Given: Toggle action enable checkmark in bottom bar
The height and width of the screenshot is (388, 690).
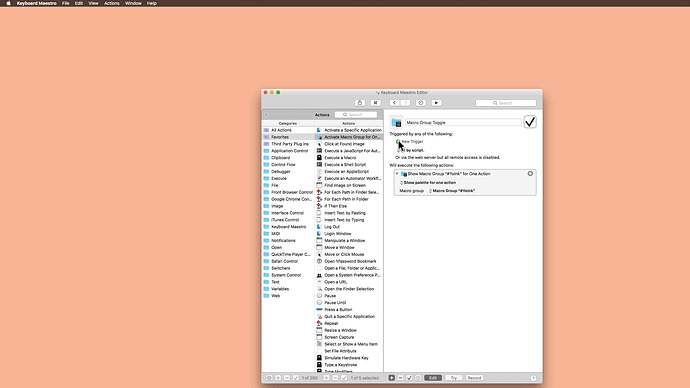Looking at the screenshot, I should click(409, 378).
